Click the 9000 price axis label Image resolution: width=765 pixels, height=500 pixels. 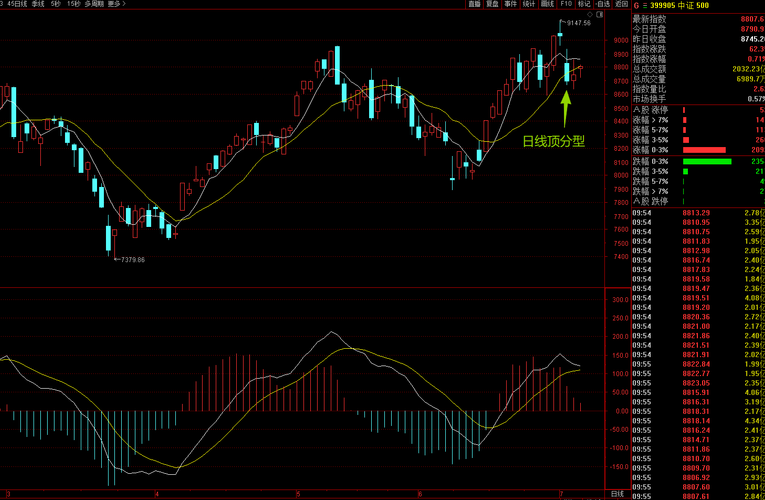click(621, 40)
